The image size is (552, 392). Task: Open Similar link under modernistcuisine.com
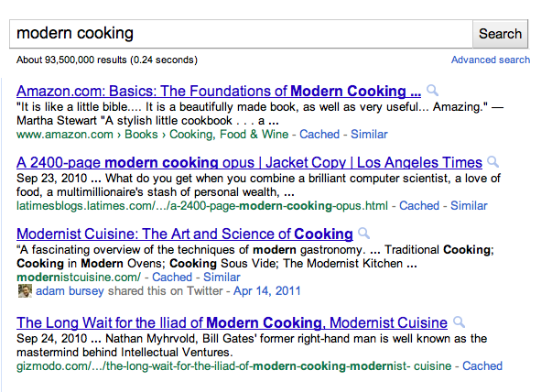pyautogui.click(x=222, y=277)
